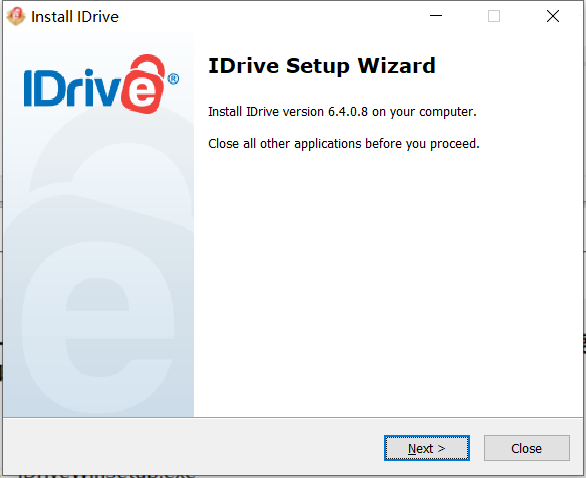Viewport: 586px width, 478px height.
Task: Close the installer with the title bar X
Action: pyautogui.click(x=553, y=16)
